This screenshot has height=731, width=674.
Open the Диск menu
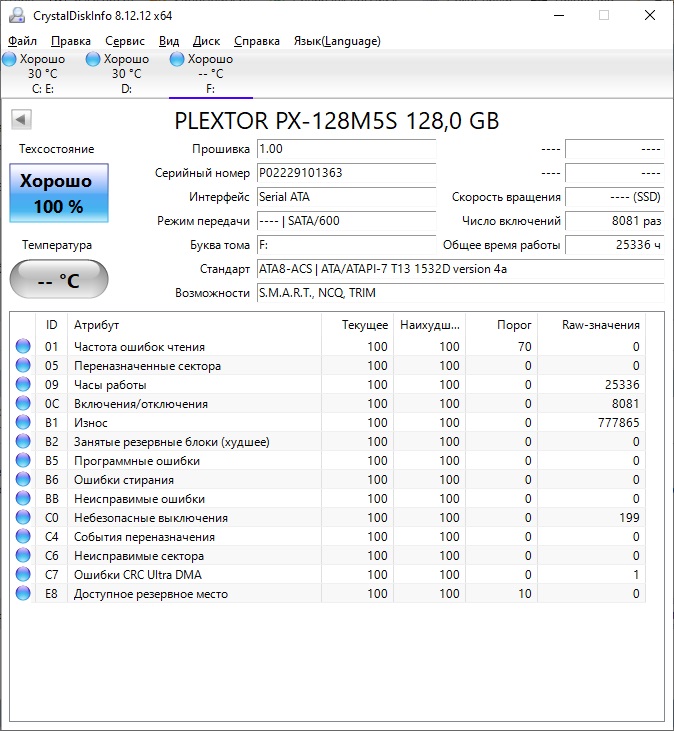tap(206, 41)
